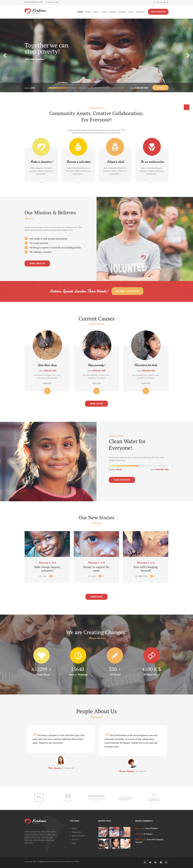Open the Donate to support the cause thumbnail
Image resolution: width=193 pixels, height=868 pixels.
coord(96,544)
